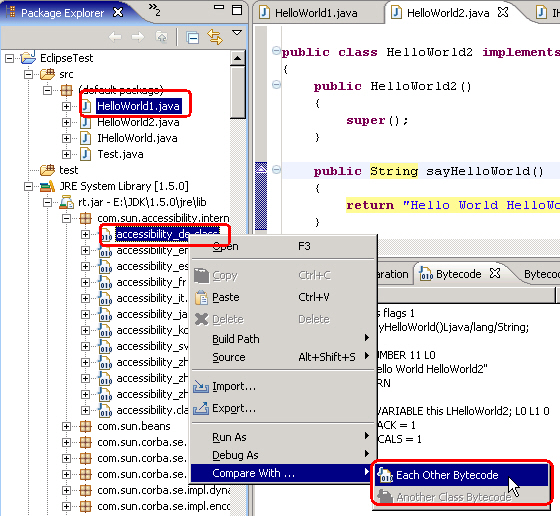Viewport: 560px width, 516px height.
Task: Click the Up/Go Into folder toolbar icon
Action: tap(161, 37)
